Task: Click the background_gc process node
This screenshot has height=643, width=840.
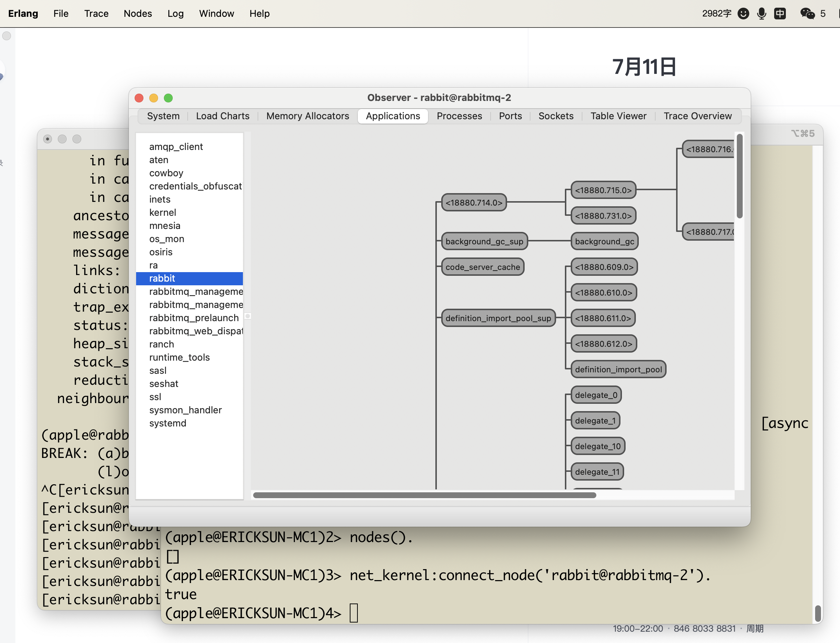Action: coord(604,241)
